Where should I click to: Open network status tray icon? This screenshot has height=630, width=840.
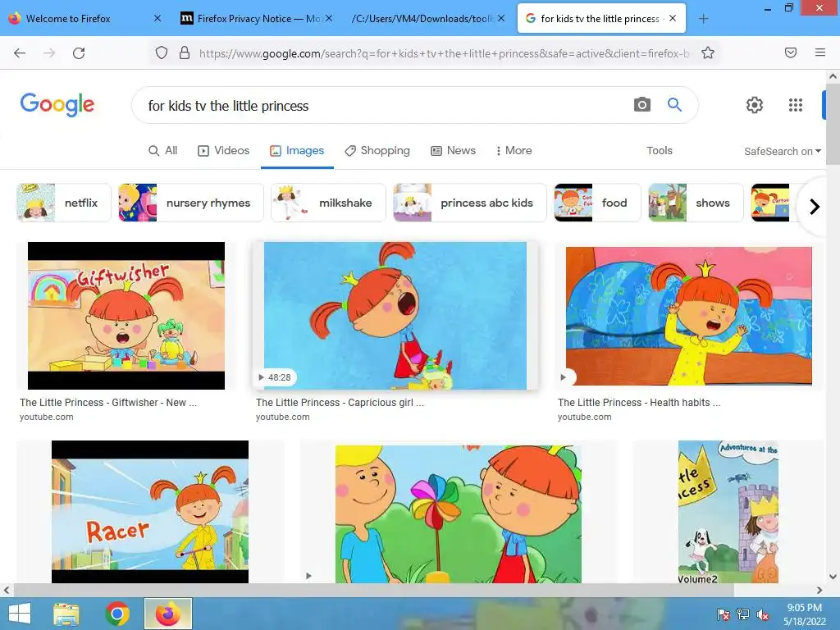pyautogui.click(x=743, y=614)
